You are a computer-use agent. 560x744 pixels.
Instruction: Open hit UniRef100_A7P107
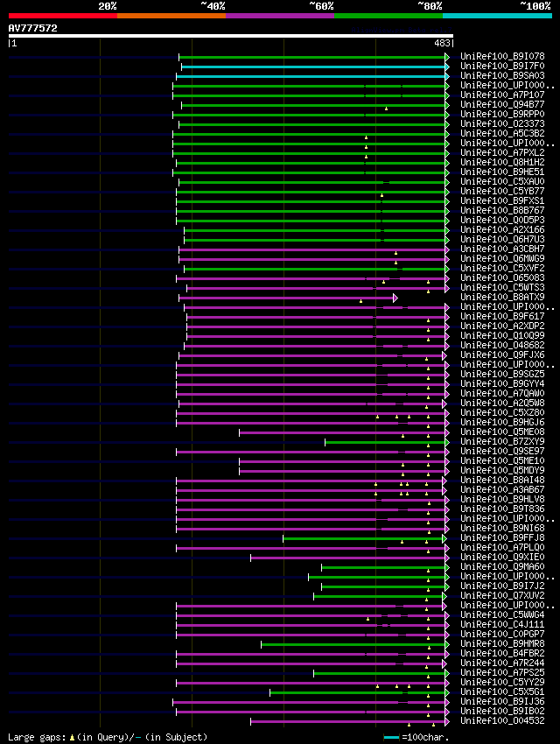(x=502, y=95)
